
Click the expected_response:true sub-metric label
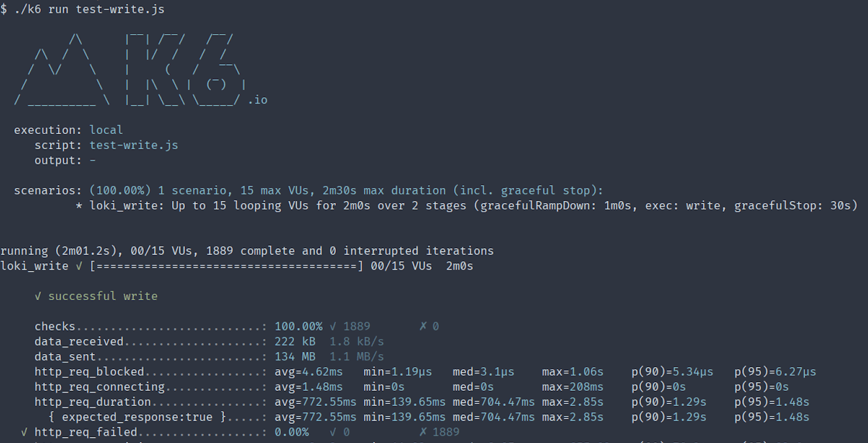tap(137, 417)
